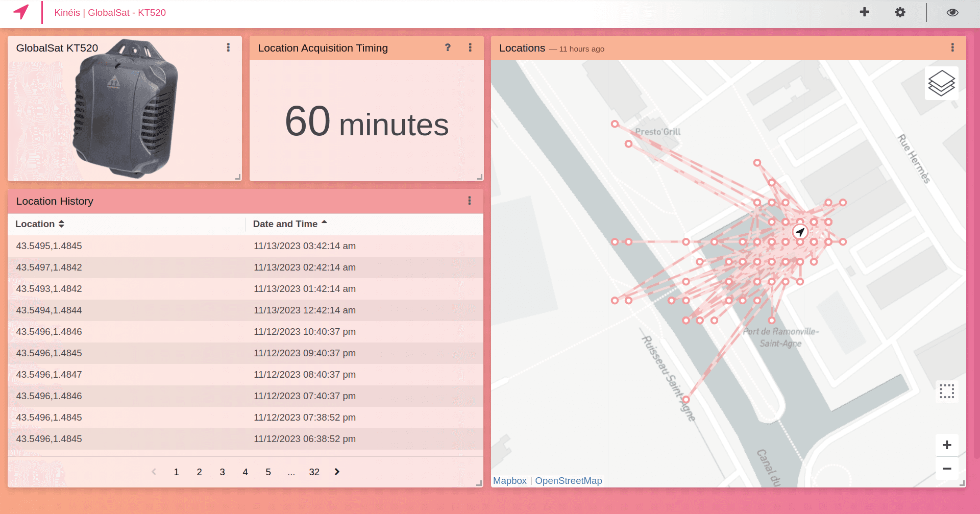Zoom out on the Locations map

[x=947, y=469]
